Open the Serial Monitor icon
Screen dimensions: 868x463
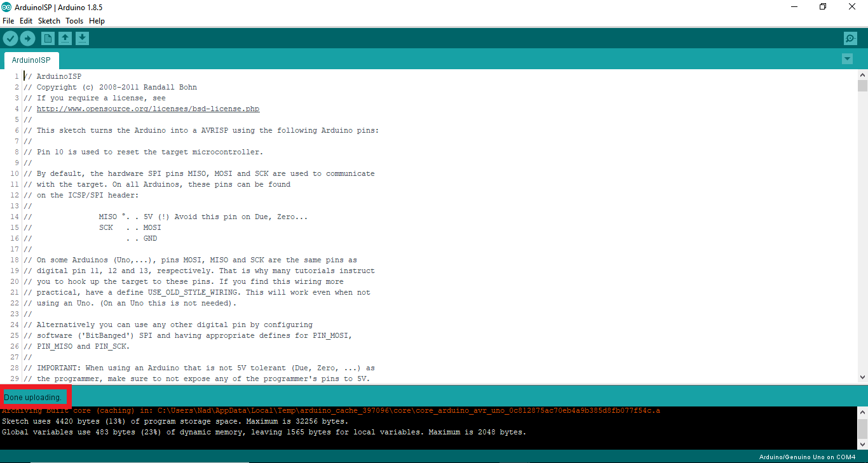[x=850, y=39]
